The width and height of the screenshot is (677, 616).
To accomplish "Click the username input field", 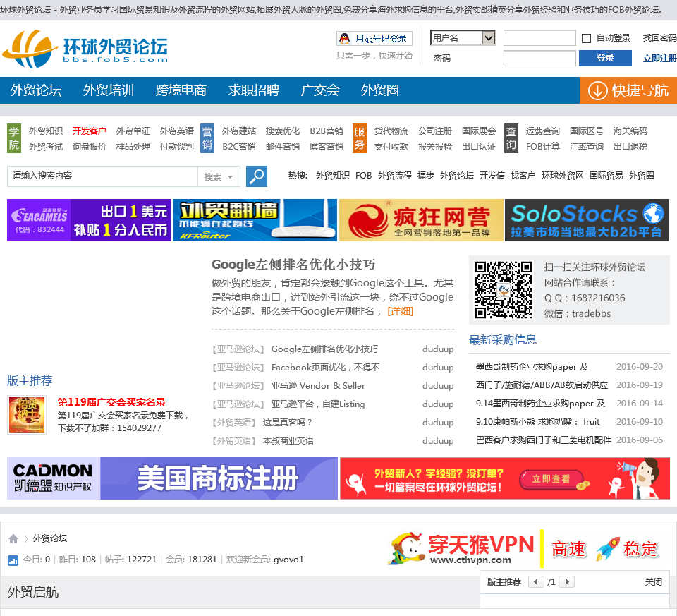I will (539, 38).
